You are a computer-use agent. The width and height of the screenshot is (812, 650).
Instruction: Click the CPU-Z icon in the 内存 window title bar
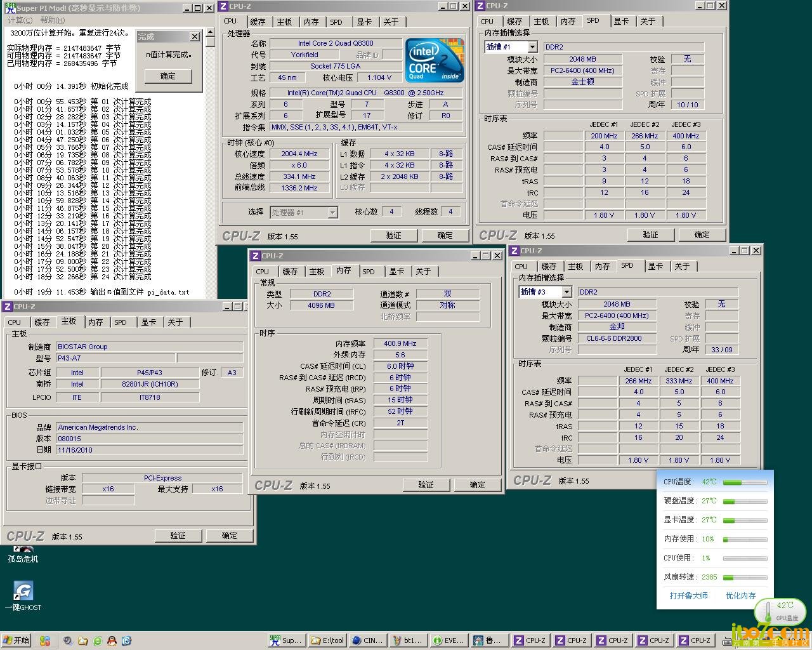256,255
